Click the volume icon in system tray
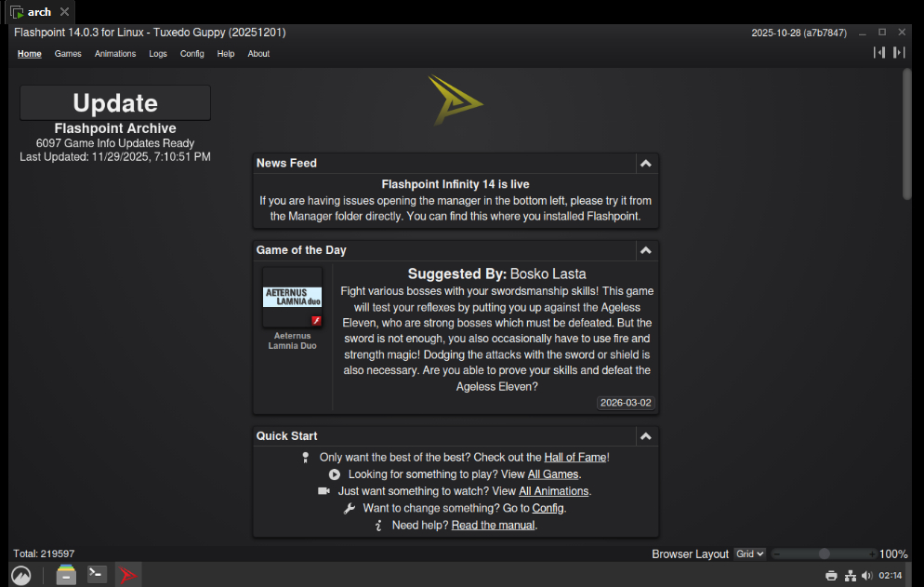This screenshot has width=924, height=587. [866, 576]
